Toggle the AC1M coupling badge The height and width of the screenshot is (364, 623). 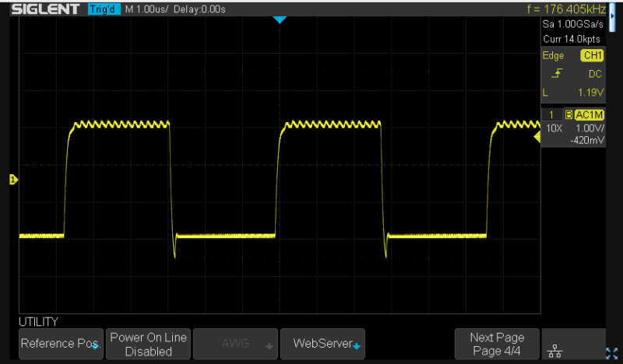(590, 115)
